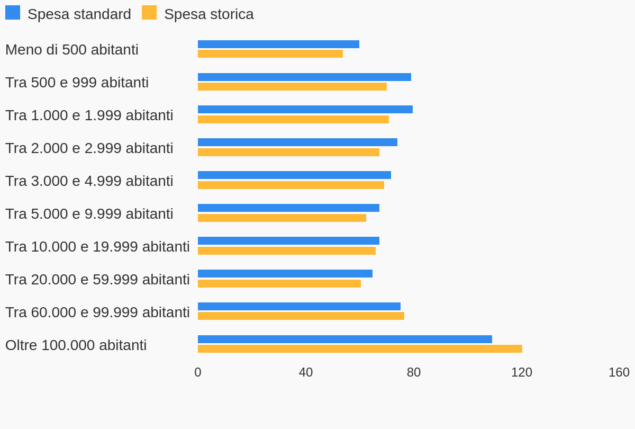635x429 pixels.
Task: Toggle the Spesa standard legend label
Action: (x=79, y=14)
